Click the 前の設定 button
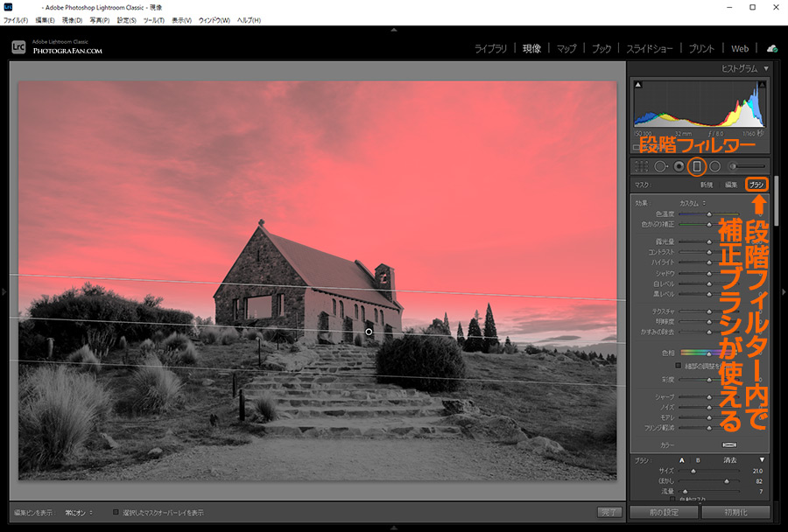788x532 pixels. (664, 513)
